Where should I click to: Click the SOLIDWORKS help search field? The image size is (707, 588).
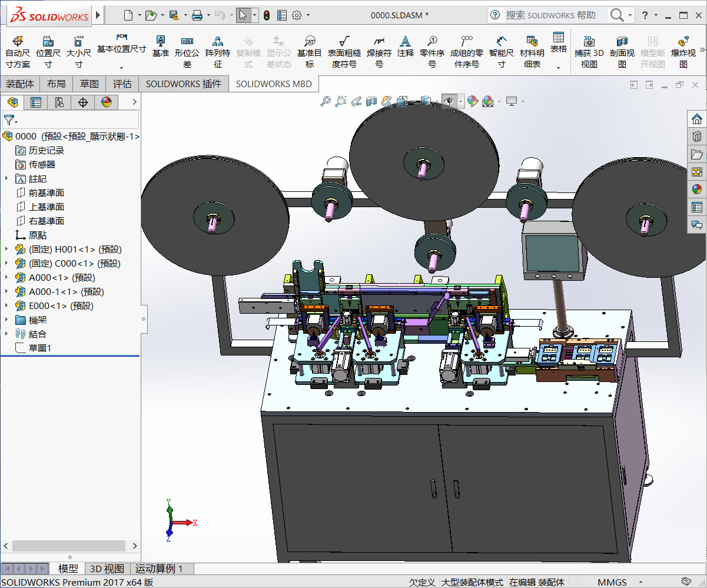[x=550, y=15]
